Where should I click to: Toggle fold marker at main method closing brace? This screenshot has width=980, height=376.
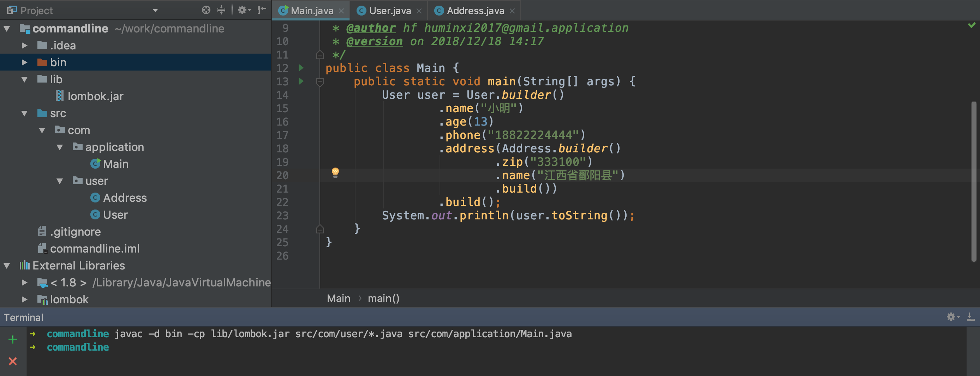tap(320, 229)
